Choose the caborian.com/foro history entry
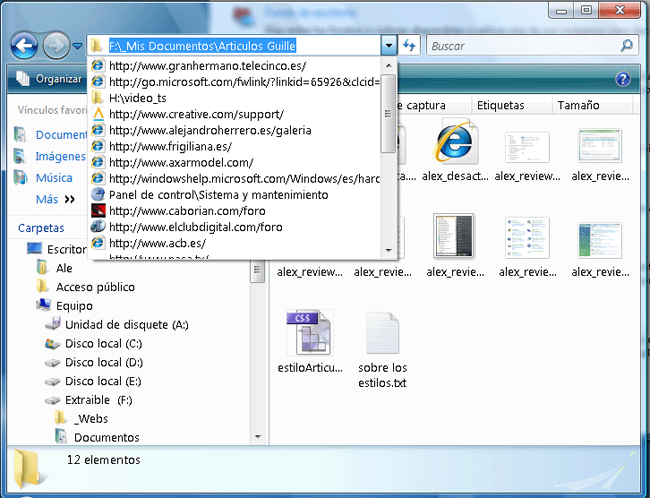 click(235, 211)
